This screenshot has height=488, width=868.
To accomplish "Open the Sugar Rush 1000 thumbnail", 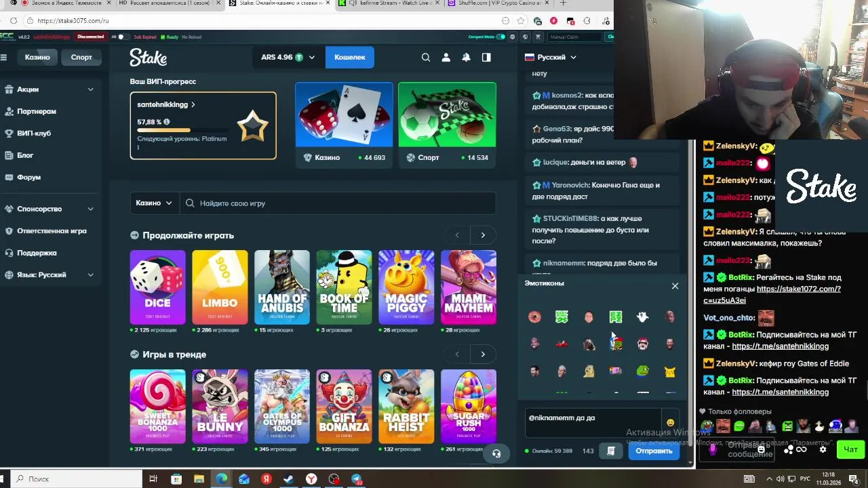I will 469,407.
